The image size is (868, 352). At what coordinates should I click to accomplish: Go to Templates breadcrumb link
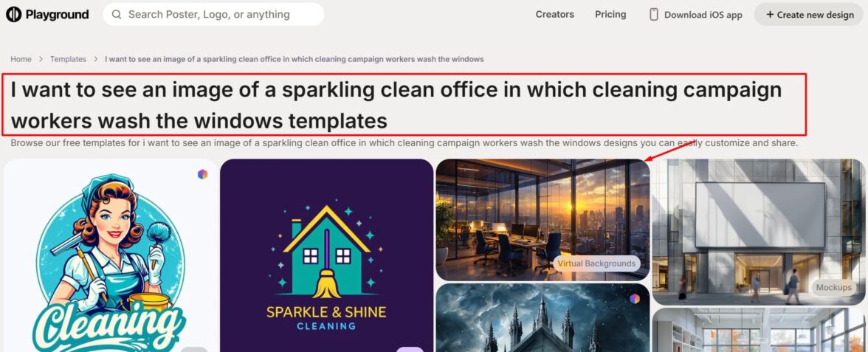[68, 59]
